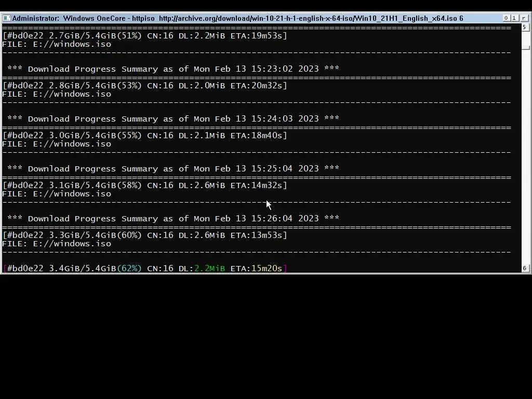Click the archive.org ISO URL in the title

coord(308,18)
